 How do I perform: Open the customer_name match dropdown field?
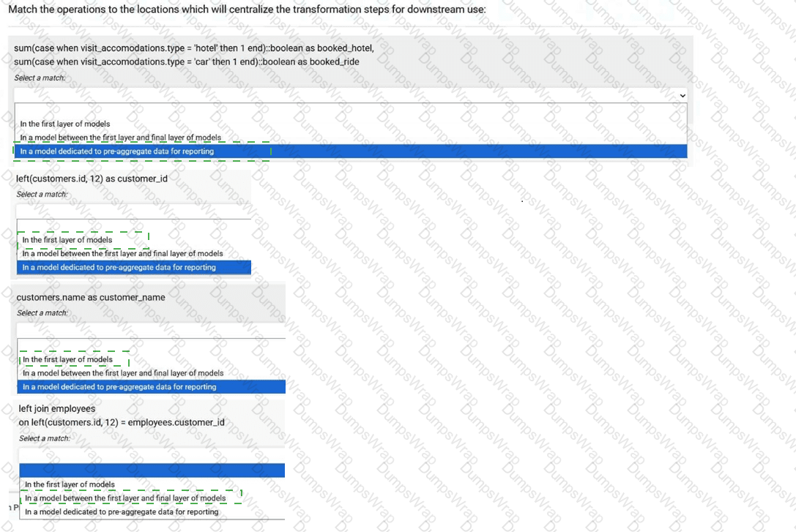point(151,331)
